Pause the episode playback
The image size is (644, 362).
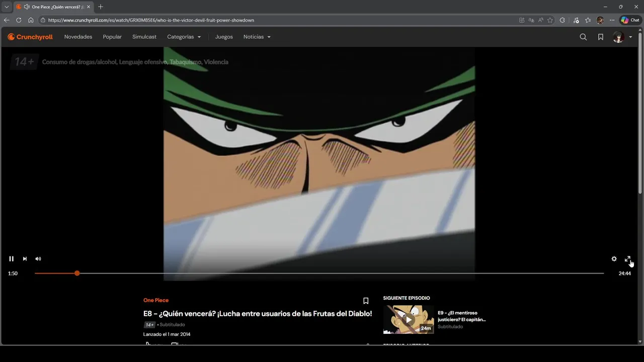[11, 259]
